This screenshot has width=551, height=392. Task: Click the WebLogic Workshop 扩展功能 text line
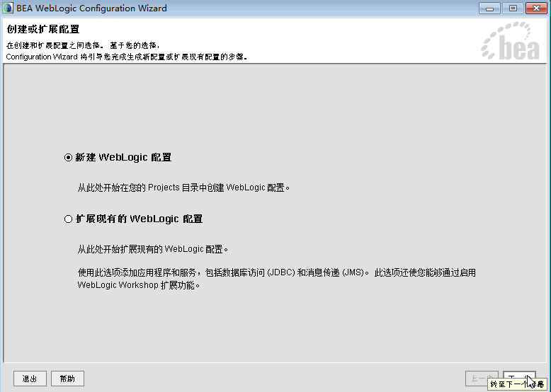139,285
